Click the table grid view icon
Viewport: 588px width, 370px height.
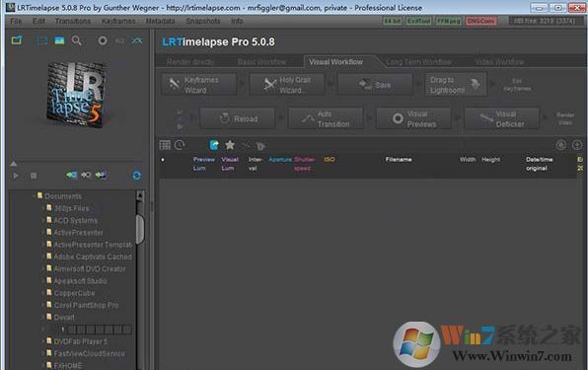(165, 145)
